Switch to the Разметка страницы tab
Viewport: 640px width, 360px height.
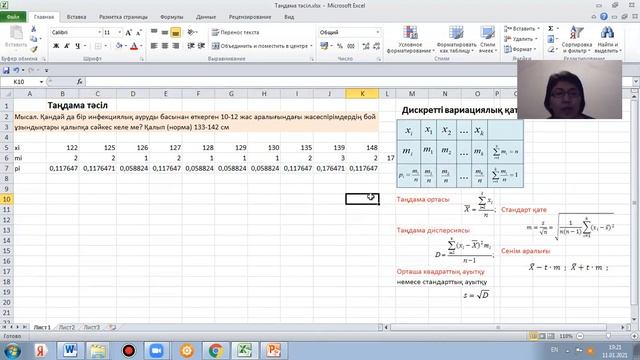click(123, 17)
